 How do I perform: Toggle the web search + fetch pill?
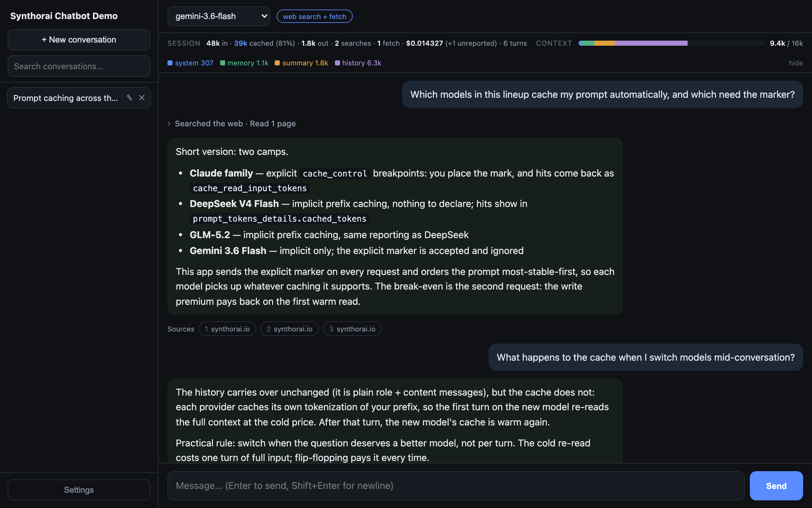click(x=314, y=17)
